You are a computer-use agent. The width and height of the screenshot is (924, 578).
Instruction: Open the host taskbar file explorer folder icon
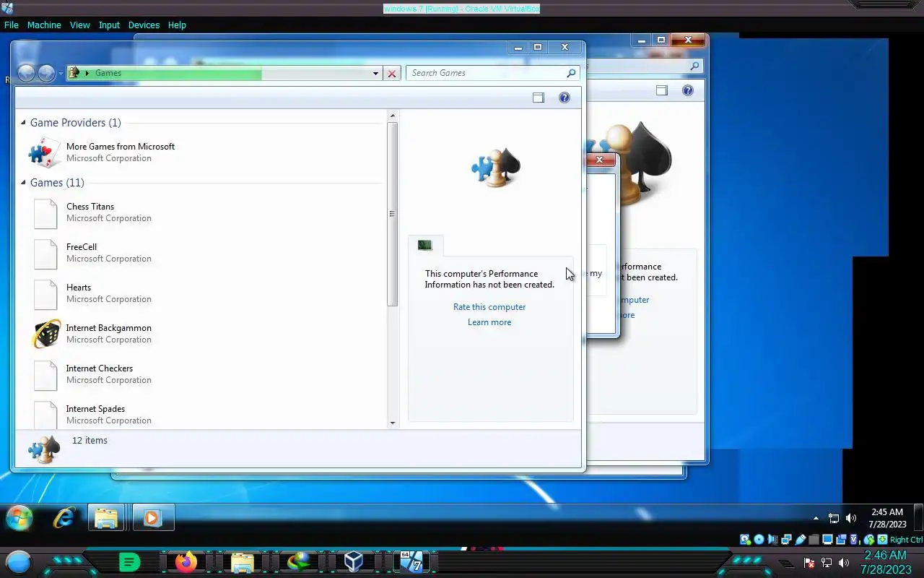(242, 562)
